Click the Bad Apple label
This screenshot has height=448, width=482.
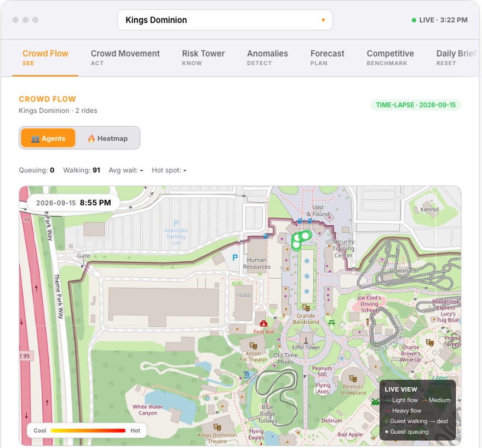[350, 434]
